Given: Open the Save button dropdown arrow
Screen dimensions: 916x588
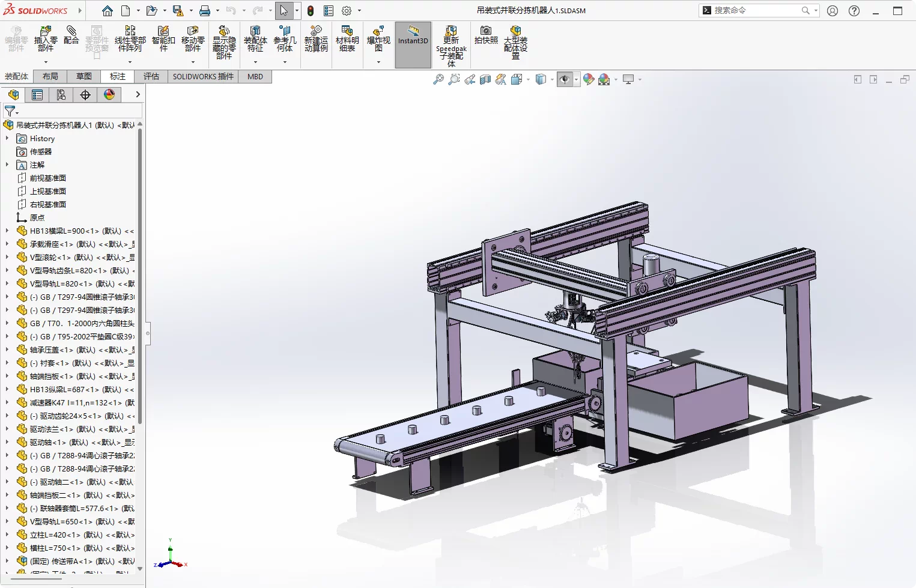Looking at the screenshot, I should click(x=191, y=11).
